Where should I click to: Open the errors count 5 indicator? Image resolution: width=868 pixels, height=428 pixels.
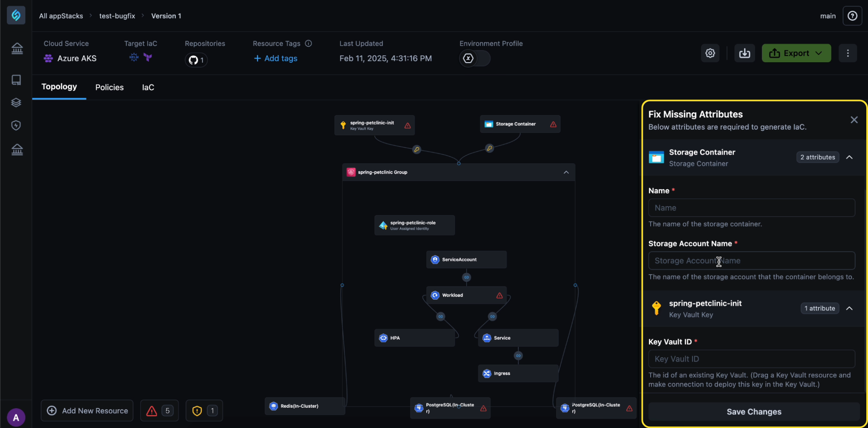[159, 411]
